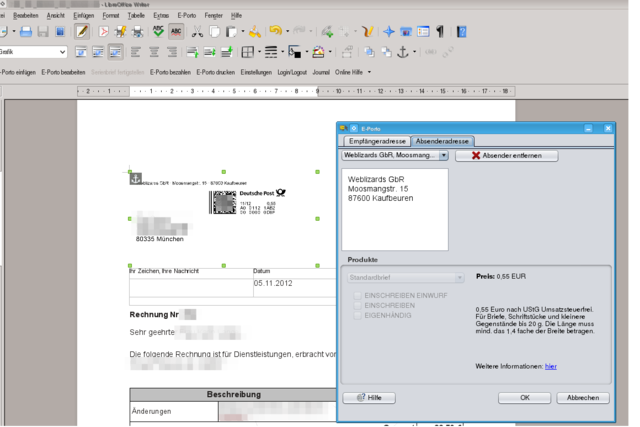Toggle Nonprinting characters pilcrow icon

[440, 31]
